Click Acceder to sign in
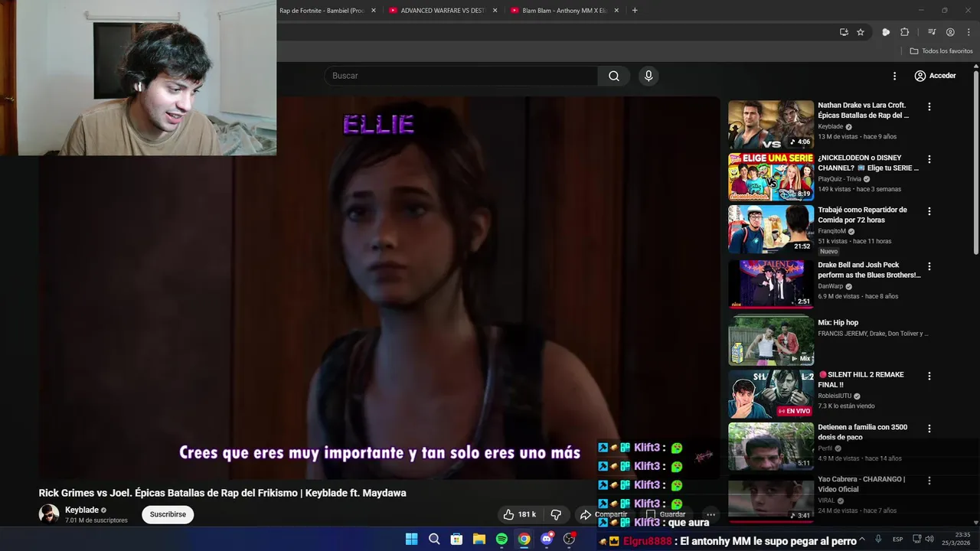This screenshot has height=551, width=980. tap(935, 76)
